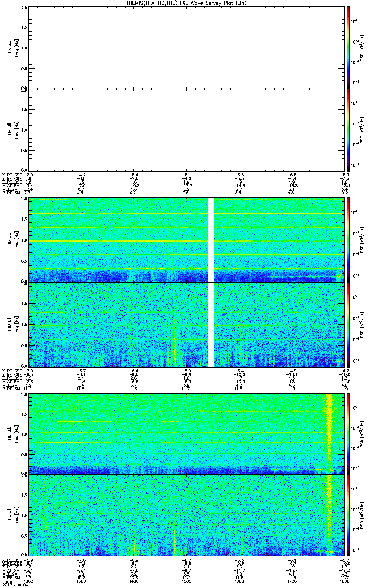This screenshot has height=588, width=368.
Task: Click the PSD color bar beside THE bottom panel
Action: (348, 516)
